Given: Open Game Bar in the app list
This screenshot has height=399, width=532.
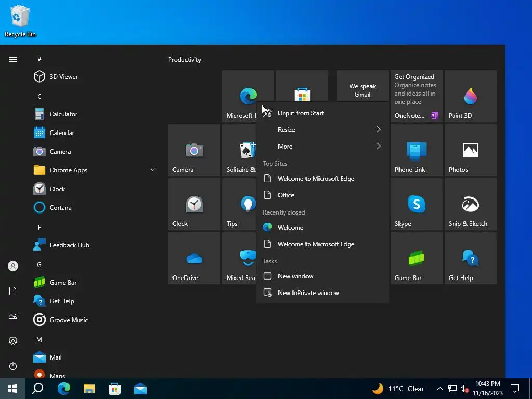Looking at the screenshot, I should (x=94, y=282).
